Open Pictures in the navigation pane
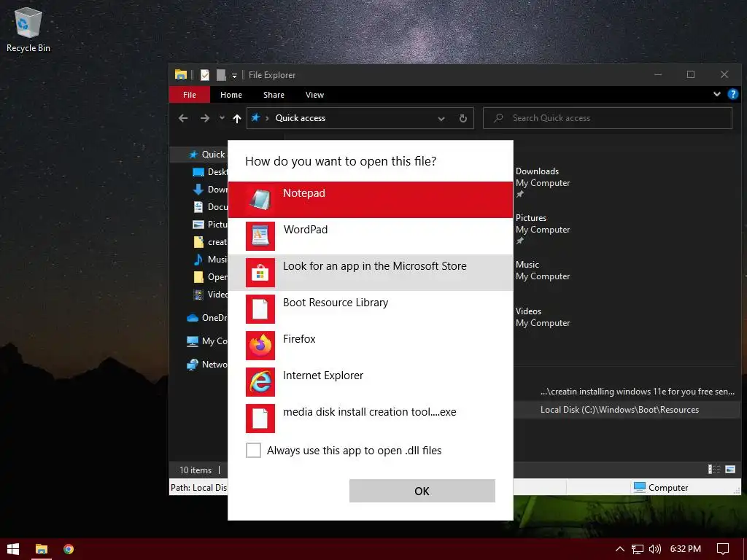The image size is (747, 560). coord(209,225)
